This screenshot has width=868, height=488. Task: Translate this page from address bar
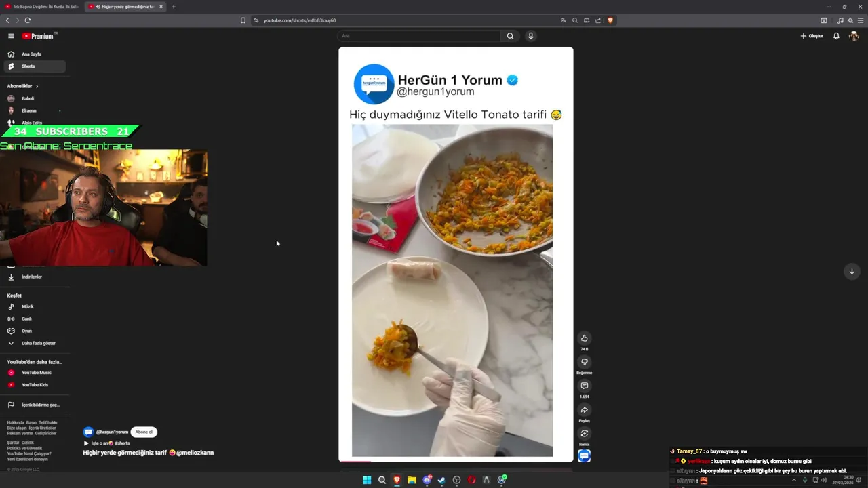coord(564,20)
